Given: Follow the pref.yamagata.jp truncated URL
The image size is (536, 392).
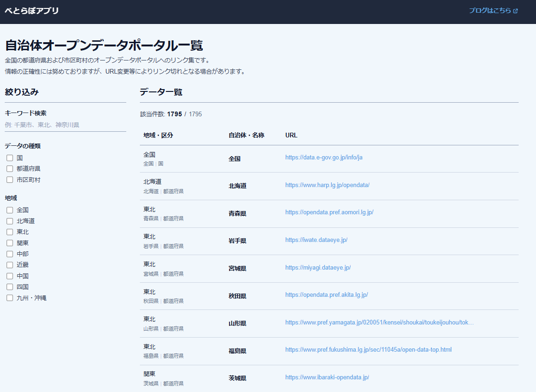Looking at the screenshot, I should click(x=379, y=322).
